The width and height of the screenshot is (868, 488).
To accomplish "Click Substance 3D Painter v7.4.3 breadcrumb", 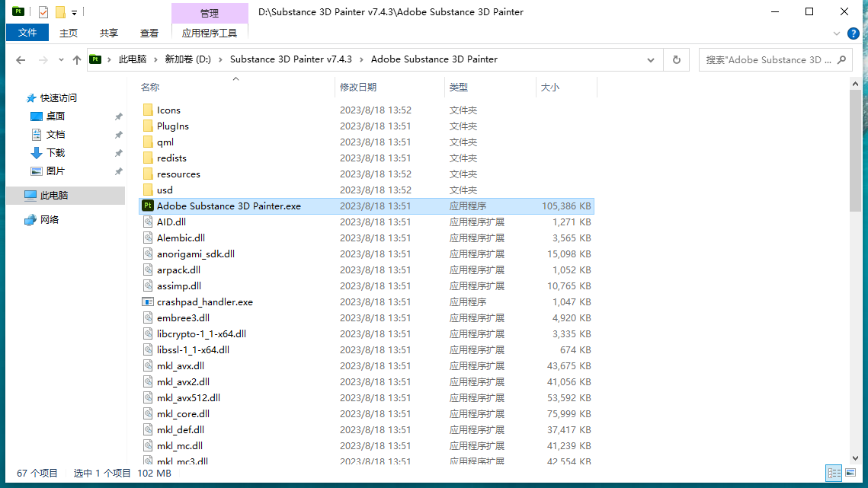I will click(291, 59).
